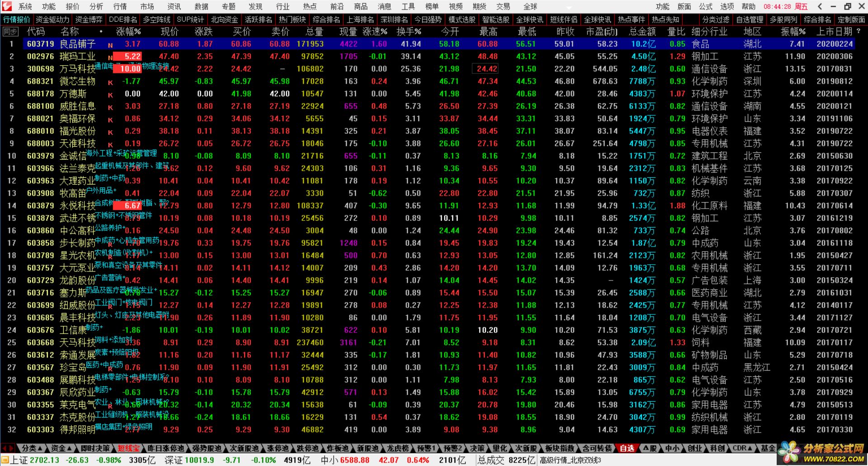Image resolution: width=868 pixels, height=466 pixels.
Task: Select the 智能选股 toolbar tab
Action: click(x=496, y=19)
